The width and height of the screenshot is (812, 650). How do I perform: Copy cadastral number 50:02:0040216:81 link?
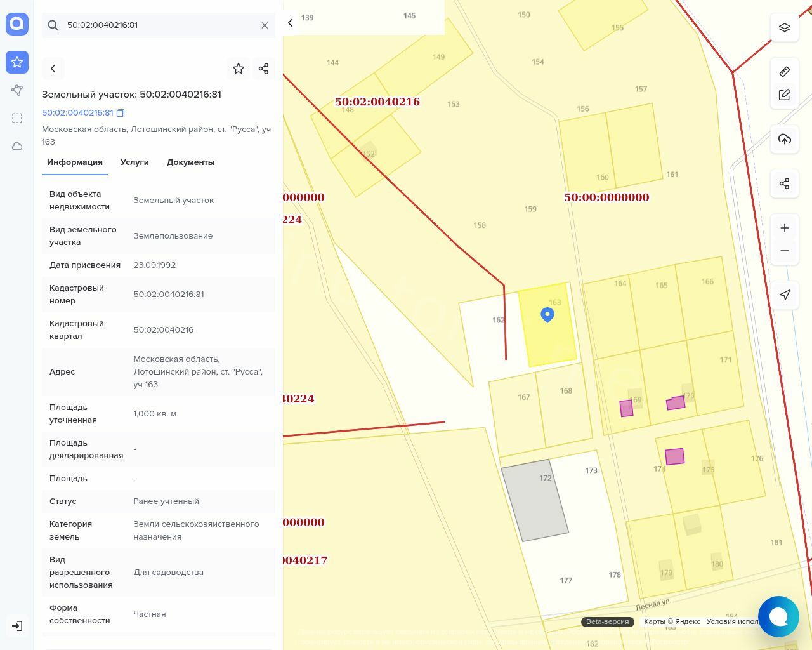(x=121, y=113)
